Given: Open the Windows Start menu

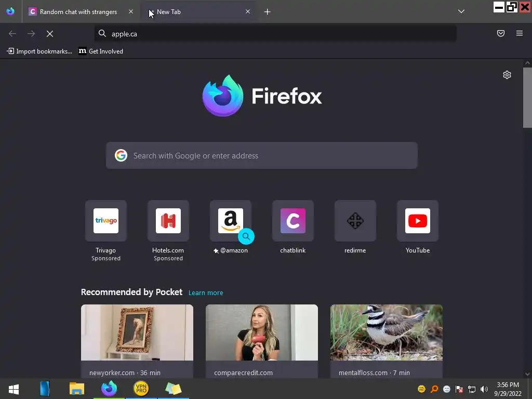Looking at the screenshot, I should [14, 389].
